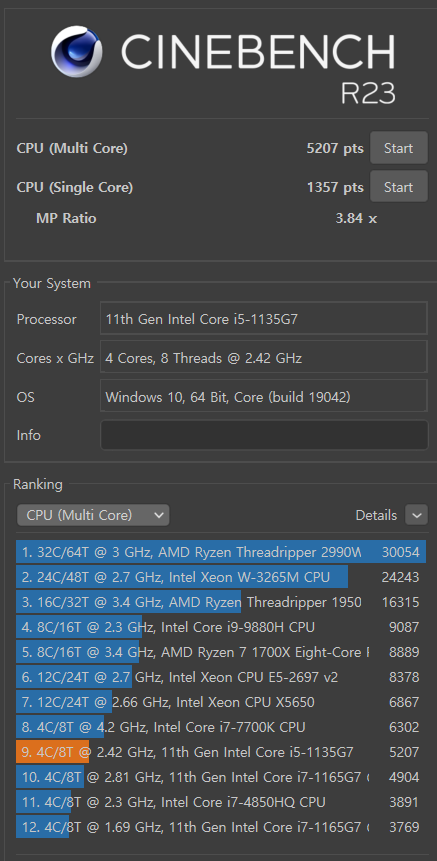Select ranking row AMD Ryzen Threadripper 2990W

coord(221,552)
